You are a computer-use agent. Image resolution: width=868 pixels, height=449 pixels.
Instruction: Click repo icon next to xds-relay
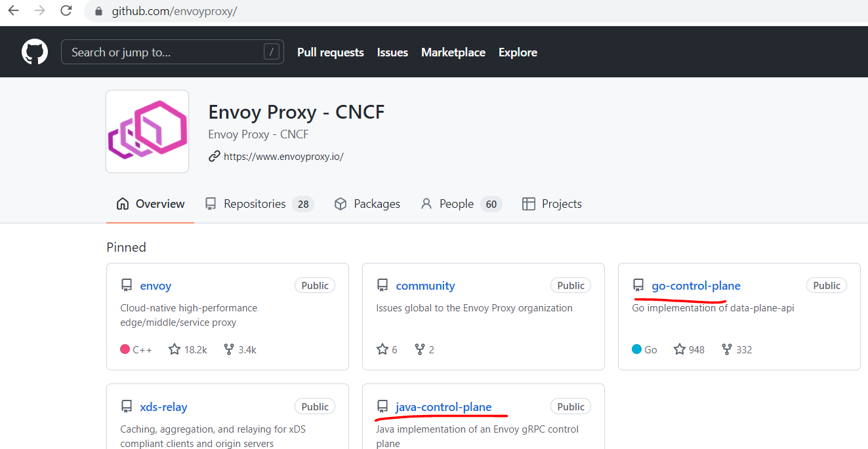[x=127, y=406]
